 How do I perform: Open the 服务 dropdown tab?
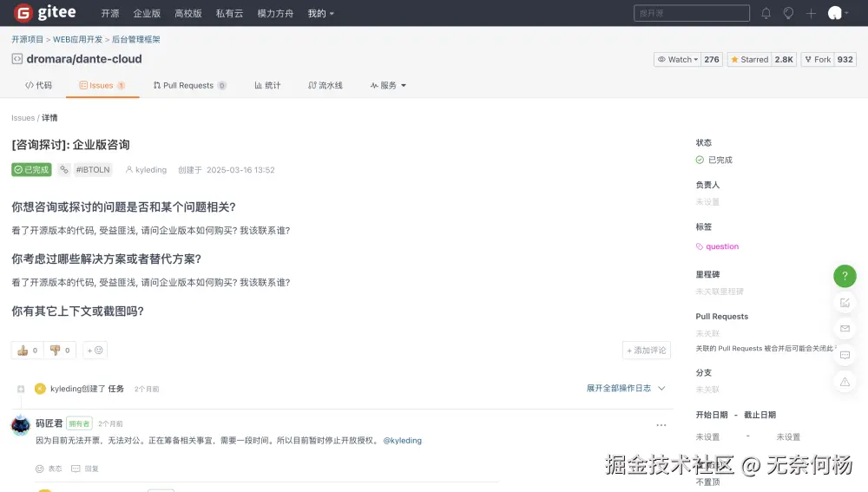tap(388, 85)
